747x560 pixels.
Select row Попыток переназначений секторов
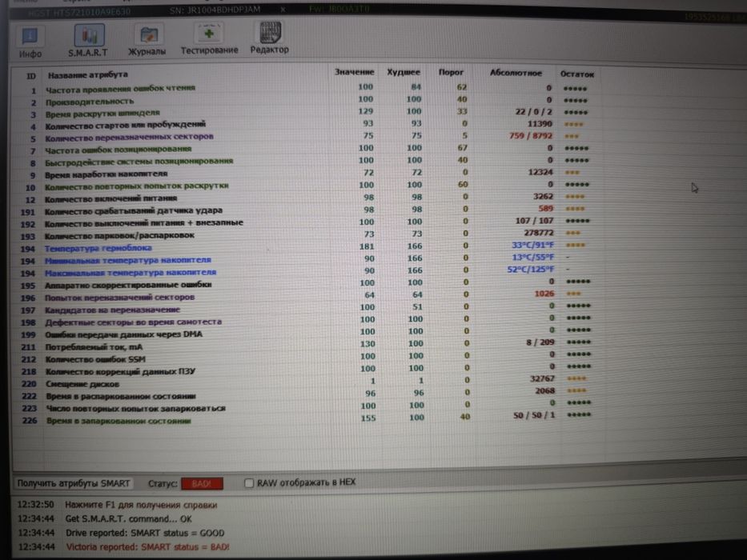(x=307, y=296)
